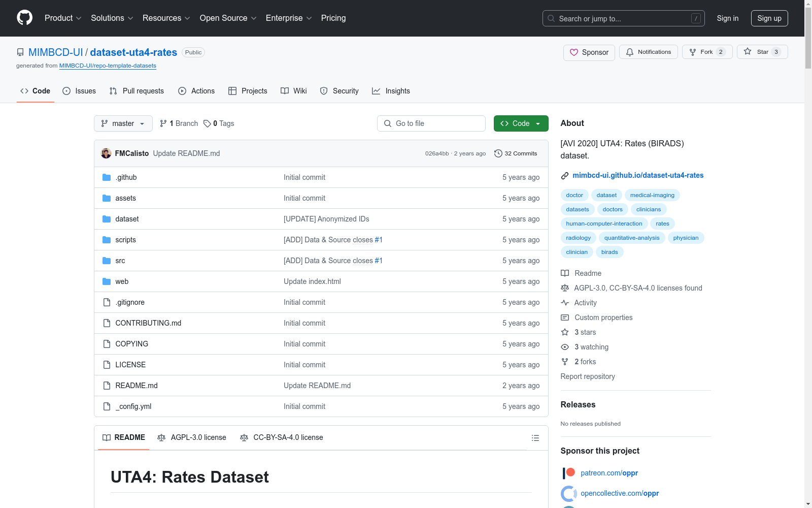
Task: Click the COPYING file icon
Action: tap(107, 344)
